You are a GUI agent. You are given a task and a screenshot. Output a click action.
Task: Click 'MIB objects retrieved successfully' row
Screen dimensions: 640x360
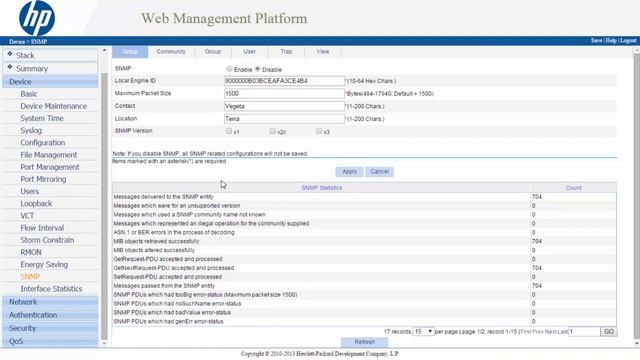364,241
